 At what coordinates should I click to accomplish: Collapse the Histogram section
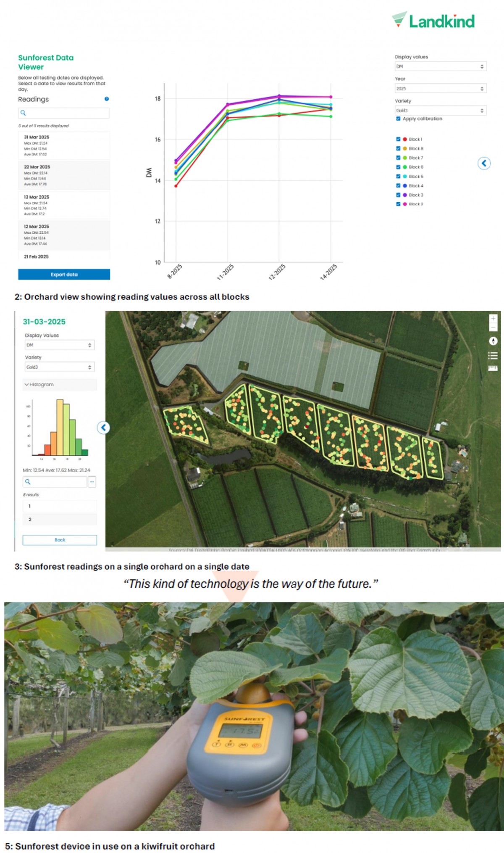[59, 384]
